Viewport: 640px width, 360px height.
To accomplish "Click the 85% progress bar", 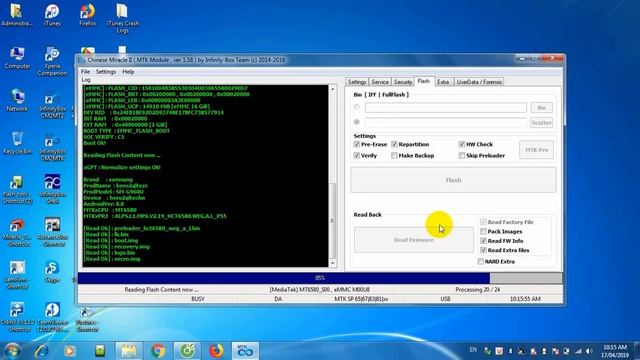I will coord(320,278).
